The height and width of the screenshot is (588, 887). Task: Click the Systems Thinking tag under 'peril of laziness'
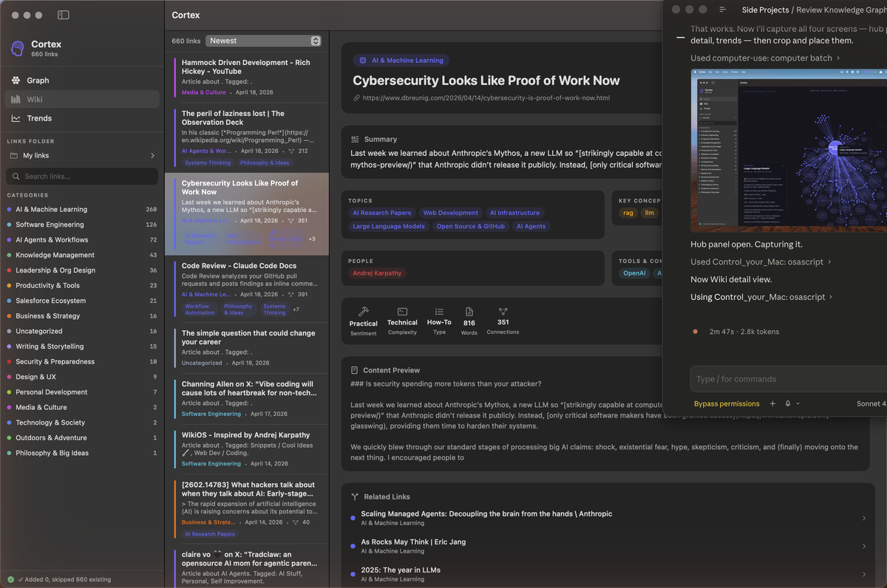point(208,163)
